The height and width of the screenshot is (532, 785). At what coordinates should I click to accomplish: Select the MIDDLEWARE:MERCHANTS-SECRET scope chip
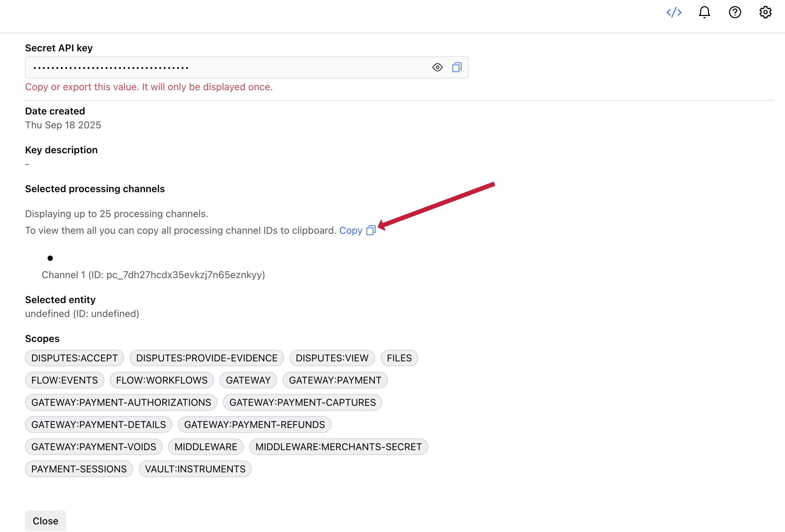pyautogui.click(x=338, y=447)
